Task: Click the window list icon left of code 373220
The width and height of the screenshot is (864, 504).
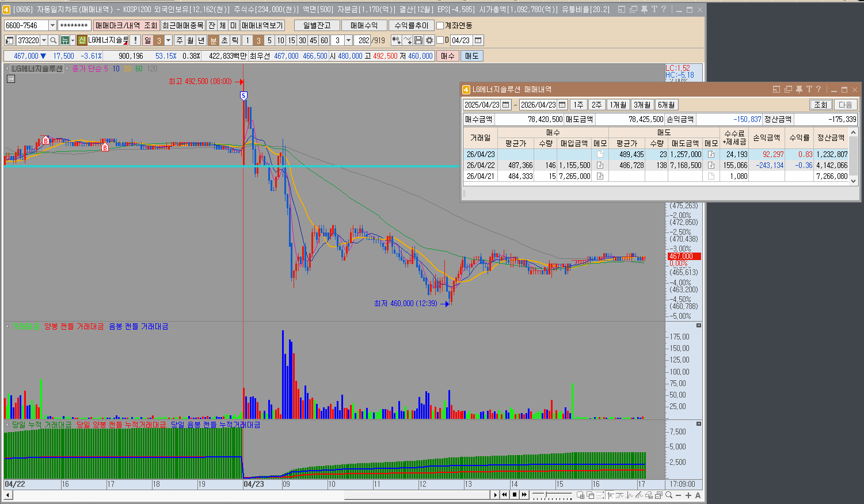Action: tap(9, 40)
